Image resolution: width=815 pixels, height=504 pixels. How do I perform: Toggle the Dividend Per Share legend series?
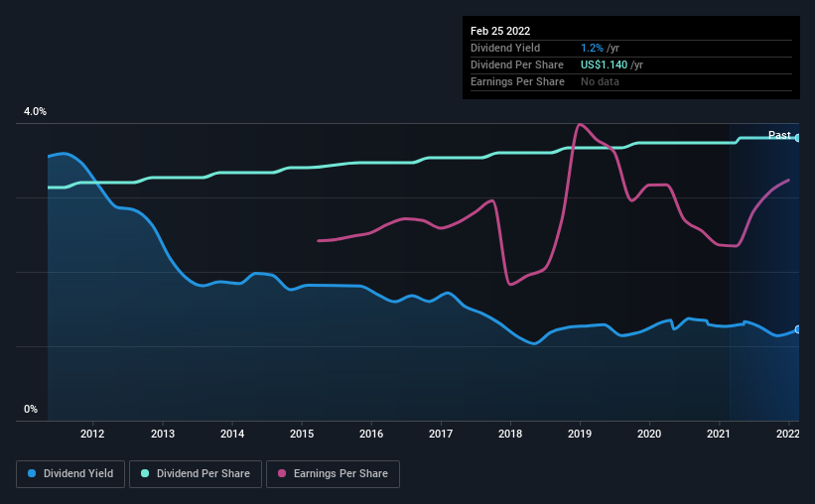click(202, 474)
